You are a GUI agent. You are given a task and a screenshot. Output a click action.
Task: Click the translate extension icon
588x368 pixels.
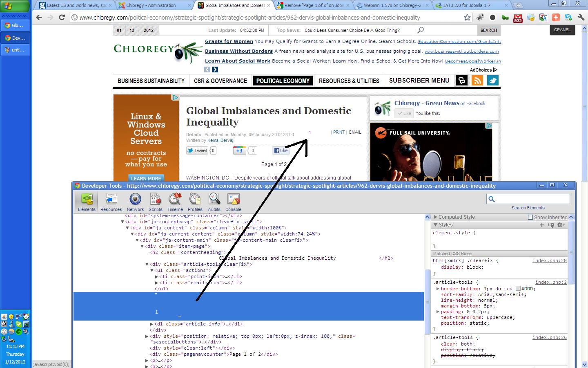(543, 18)
